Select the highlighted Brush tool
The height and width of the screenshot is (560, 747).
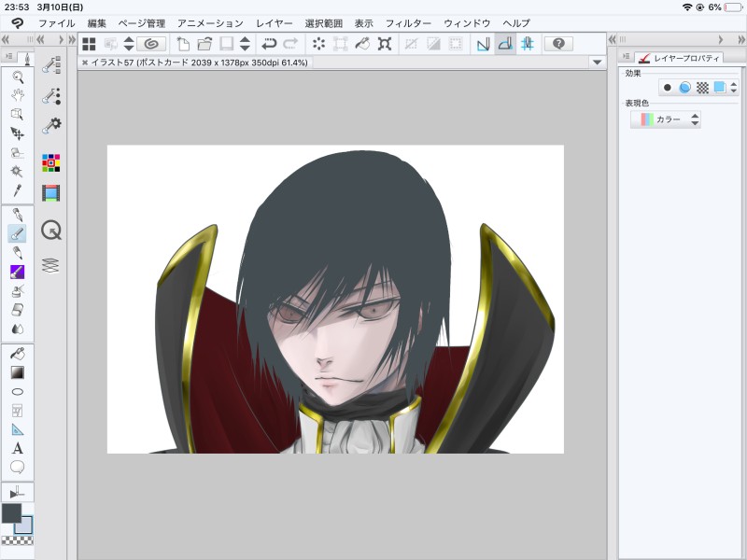[x=18, y=234]
